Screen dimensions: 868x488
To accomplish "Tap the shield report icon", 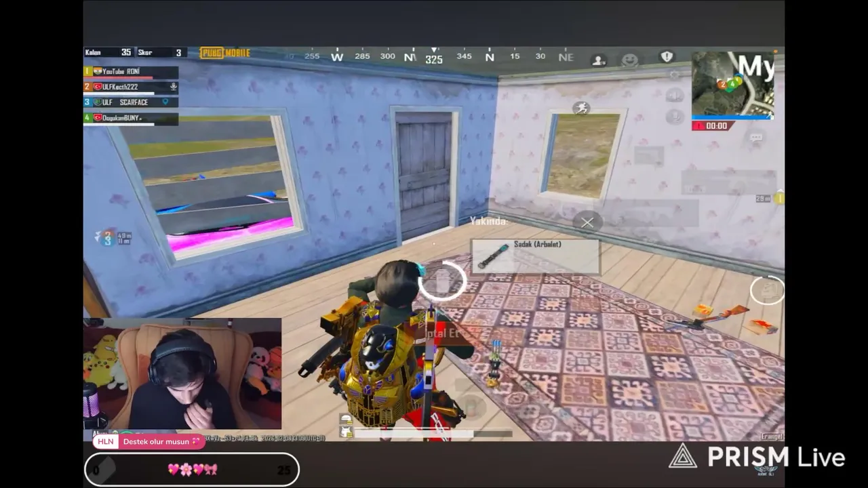I will coord(667,57).
